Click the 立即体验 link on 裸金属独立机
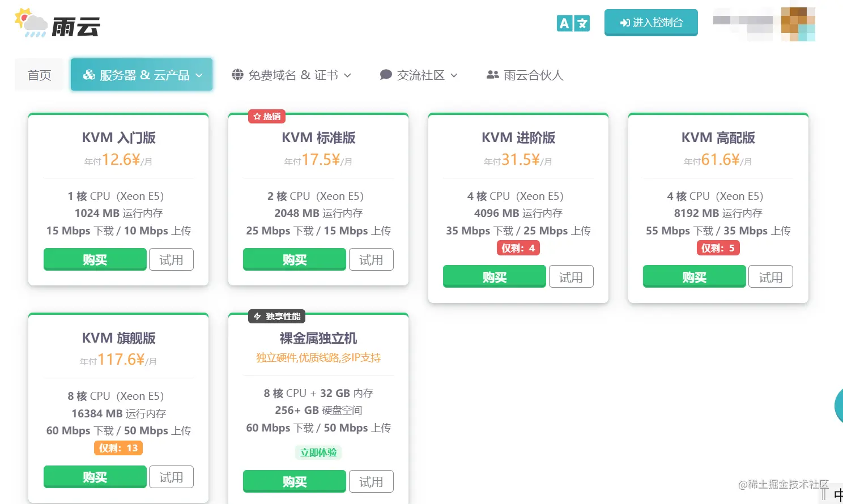843x504 pixels. coord(318,452)
